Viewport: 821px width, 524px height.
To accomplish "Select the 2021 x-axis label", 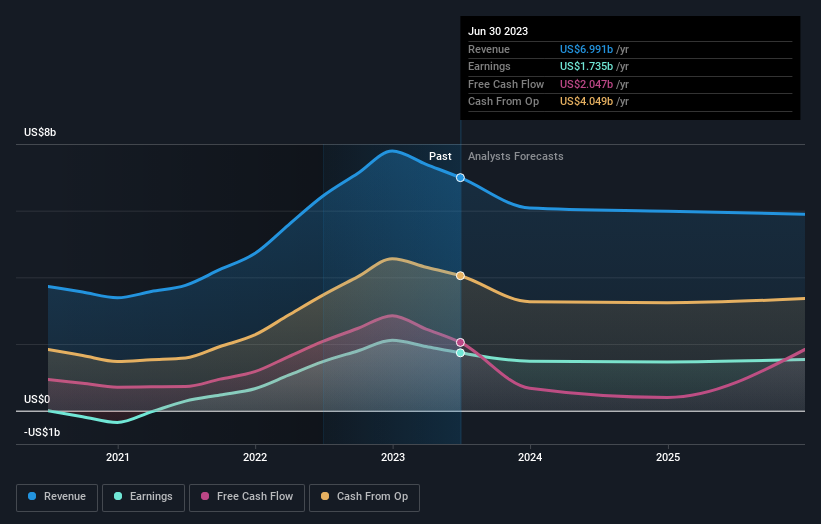I will (118, 458).
